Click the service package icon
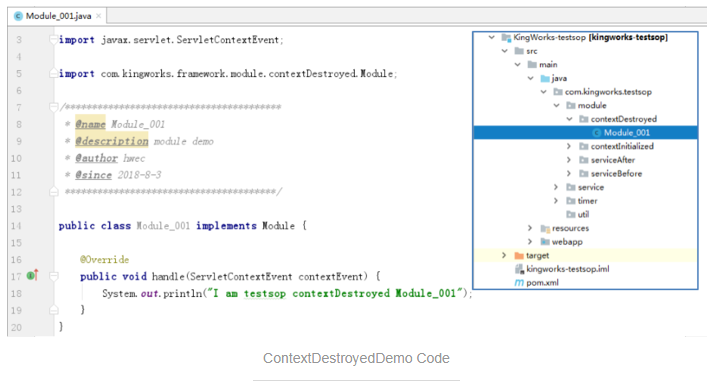The image size is (721, 388). (x=571, y=187)
